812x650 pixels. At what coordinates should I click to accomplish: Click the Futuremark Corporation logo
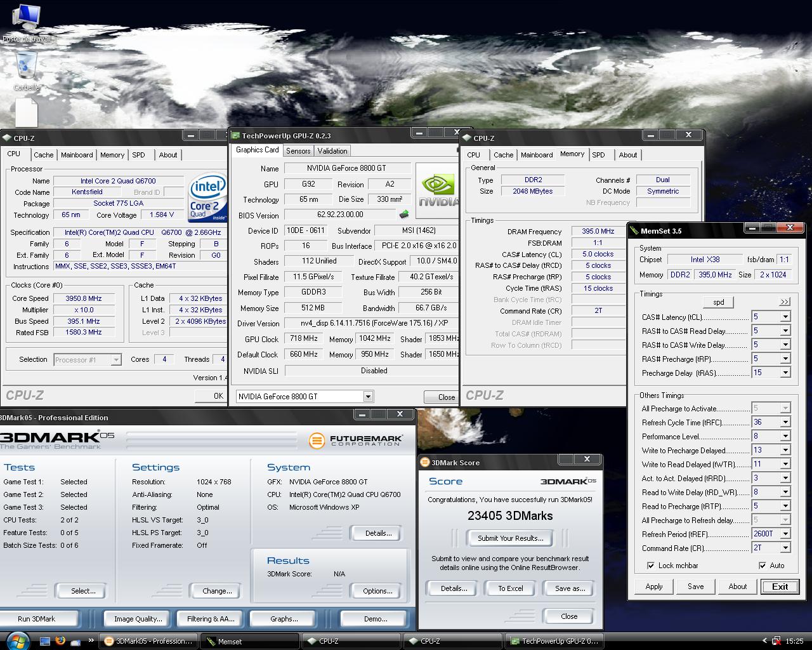[x=355, y=440]
